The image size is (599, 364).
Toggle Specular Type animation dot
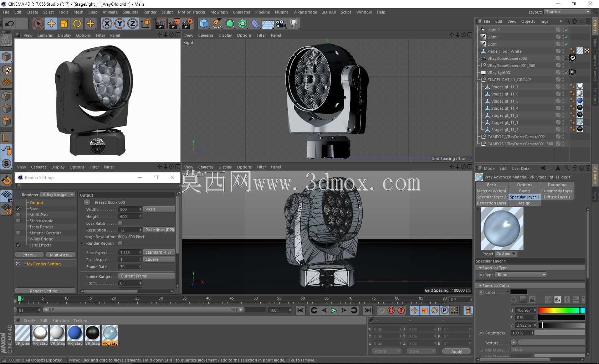coord(481,275)
